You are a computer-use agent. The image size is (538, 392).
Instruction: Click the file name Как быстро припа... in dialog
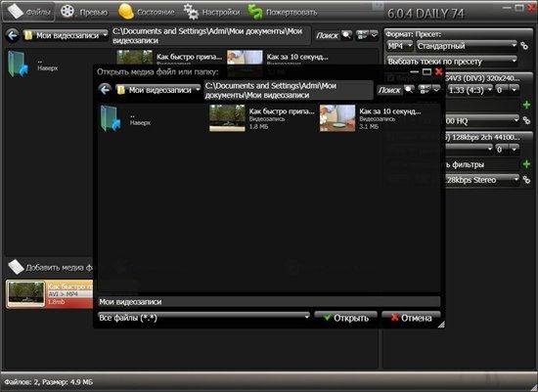[282, 111]
